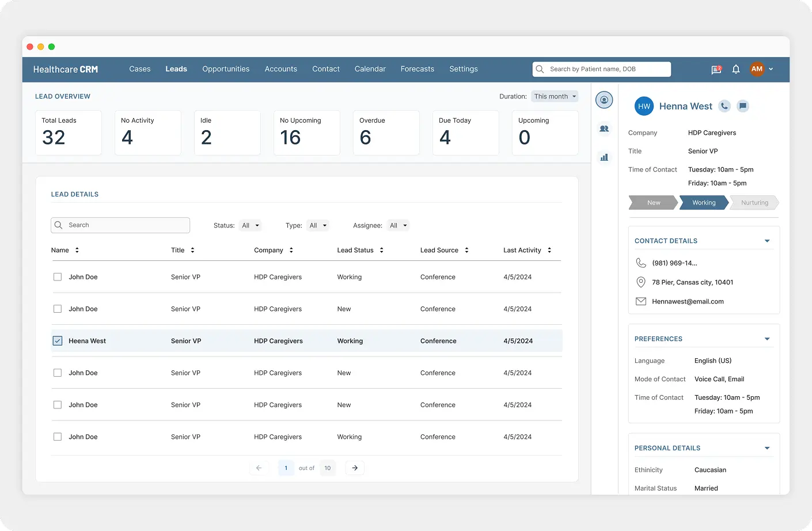Image resolution: width=812 pixels, height=531 pixels.
Task: Go to the next page of leads
Action: 354,468
